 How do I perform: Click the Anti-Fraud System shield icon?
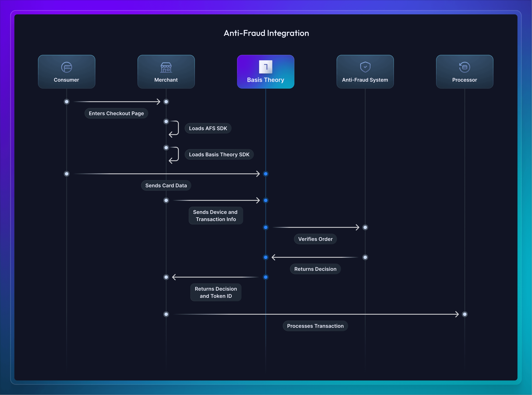365,67
